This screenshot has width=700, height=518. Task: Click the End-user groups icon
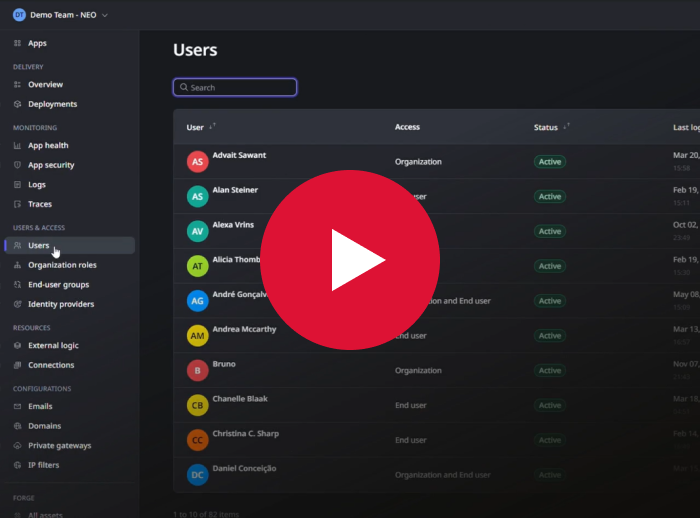[x=17, y=284]
